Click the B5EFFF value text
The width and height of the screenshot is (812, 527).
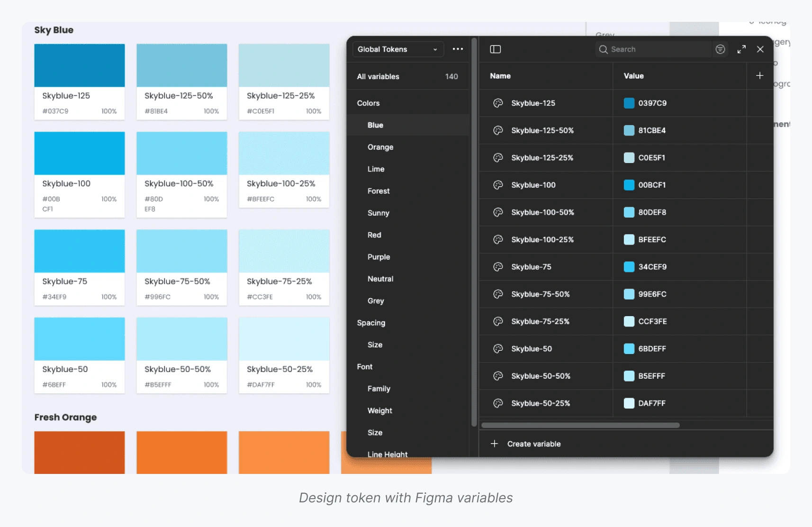coord(651,376)
